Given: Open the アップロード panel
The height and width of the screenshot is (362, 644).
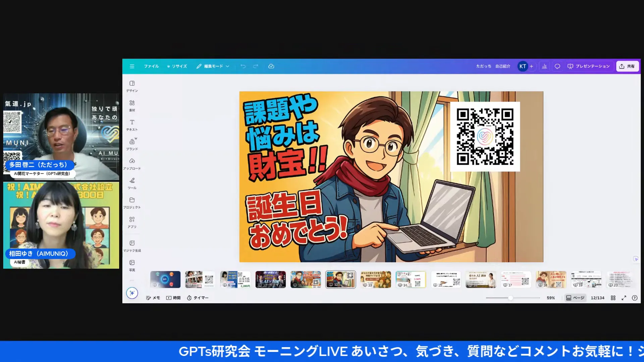Looking at the screenshot, I should pos(132,164).
